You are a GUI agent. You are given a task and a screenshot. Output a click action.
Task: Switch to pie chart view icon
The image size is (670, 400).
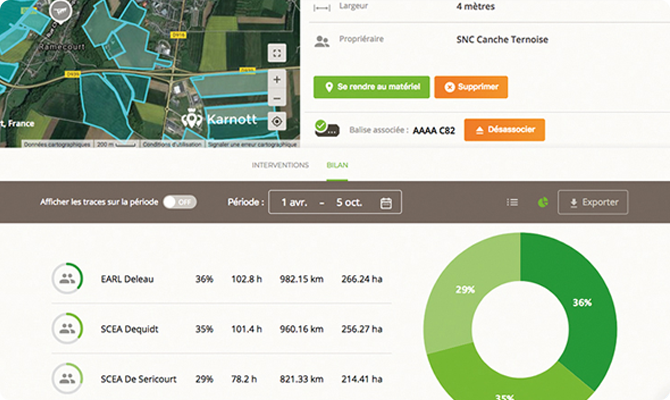point(543,202)
